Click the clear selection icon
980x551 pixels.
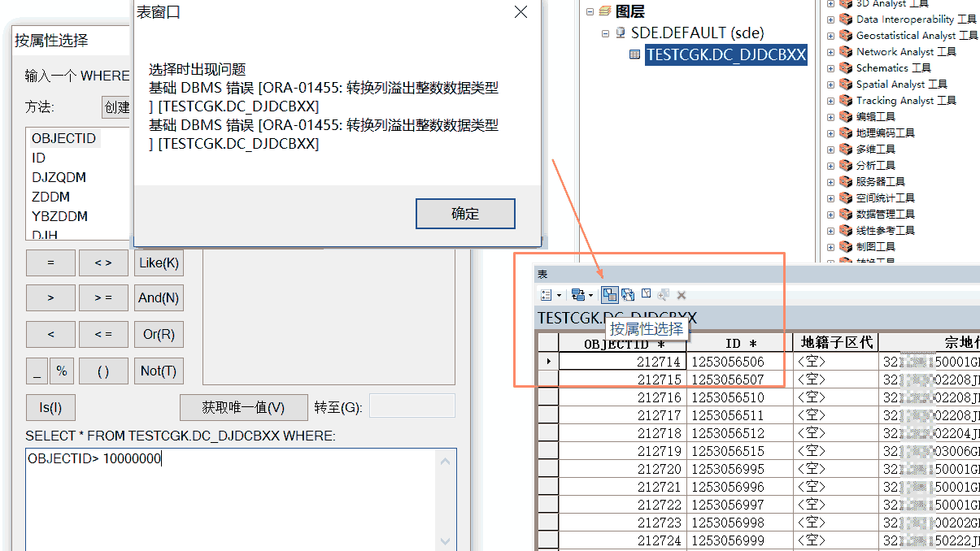[x=645, y=293]
